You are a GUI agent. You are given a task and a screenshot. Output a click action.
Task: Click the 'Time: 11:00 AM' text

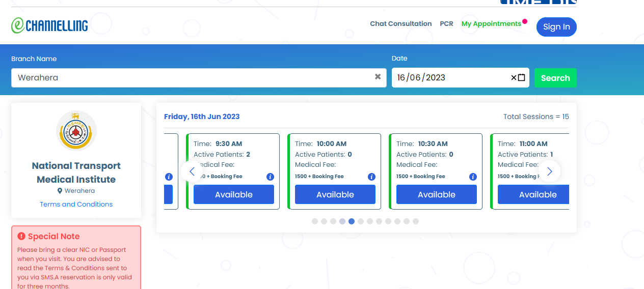pos(523,144)
